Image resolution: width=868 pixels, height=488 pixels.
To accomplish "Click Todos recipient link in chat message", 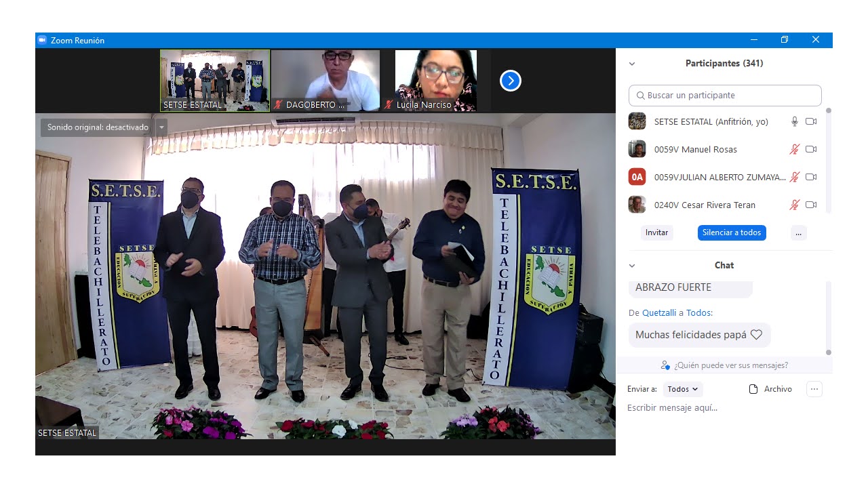I will pyautogui.click(x=698, y=312).
